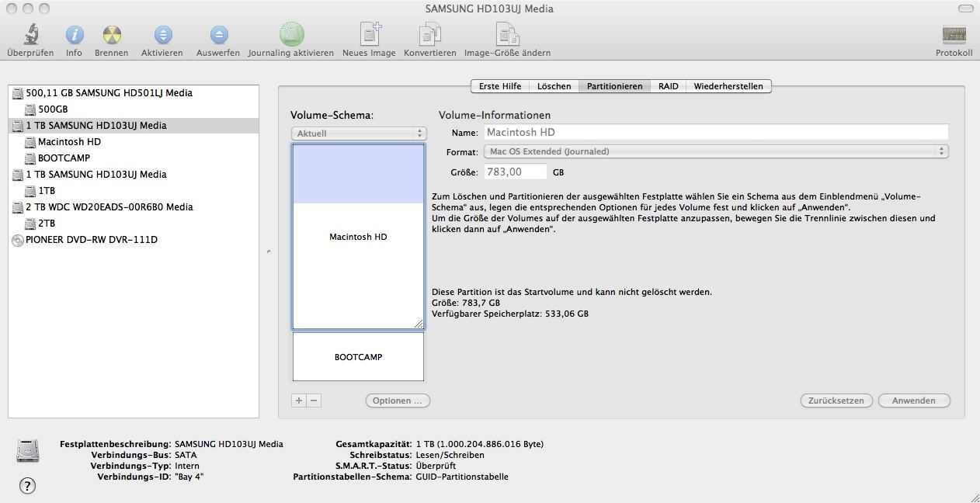Click the Überprüfen microscope toolbar icon
Viewport: 980px width, 503px height.
pyautogui.click(x=30, y=34)
